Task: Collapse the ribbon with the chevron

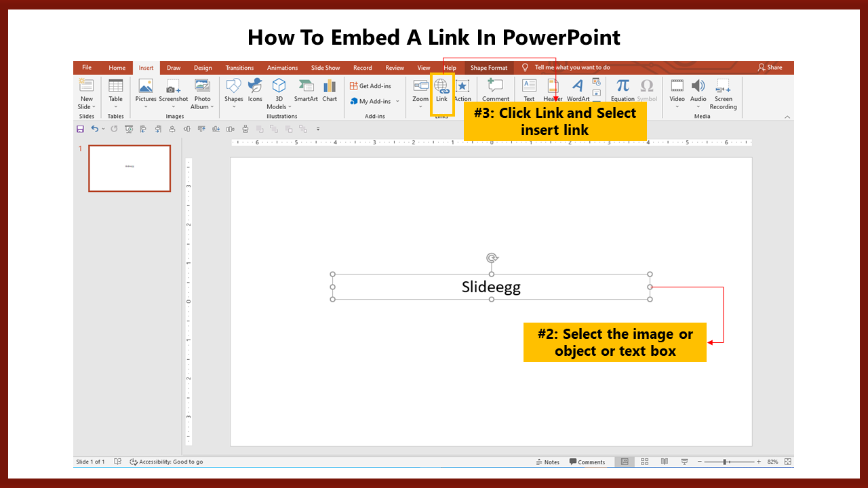Action: (787, 117)
